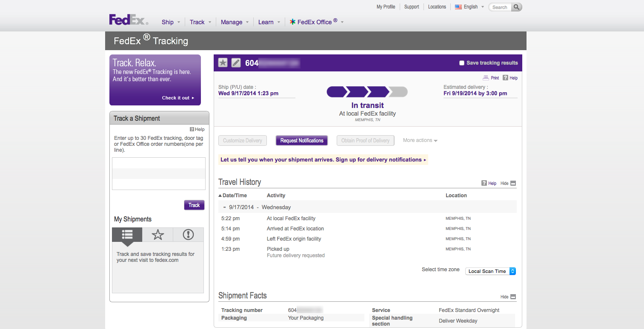Select the list view tab in My Shipments
This screenshot has width=644, height=329.
tap(127, 235)
